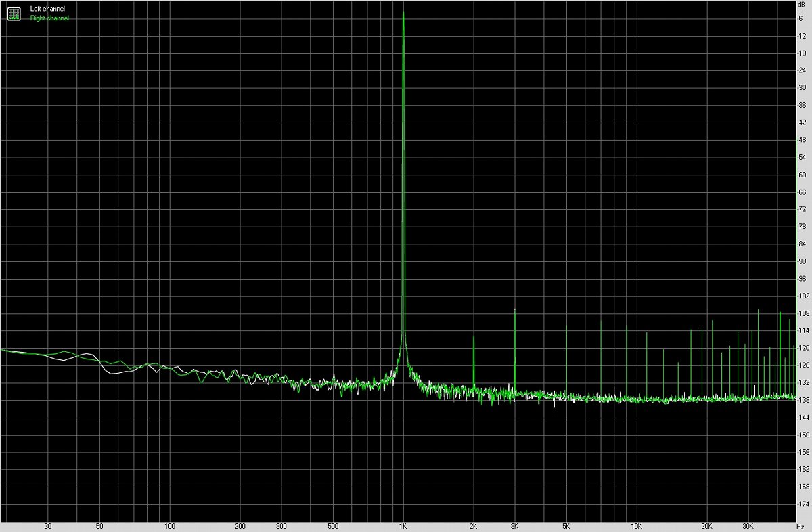Click the '-144' dB axis label
Image resolution: width=812 pixels, height=532 pixels.
pos(803,418)
